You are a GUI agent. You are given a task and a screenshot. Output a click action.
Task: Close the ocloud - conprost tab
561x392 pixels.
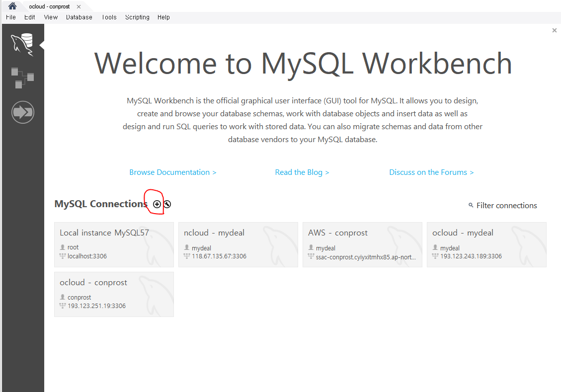79,6
